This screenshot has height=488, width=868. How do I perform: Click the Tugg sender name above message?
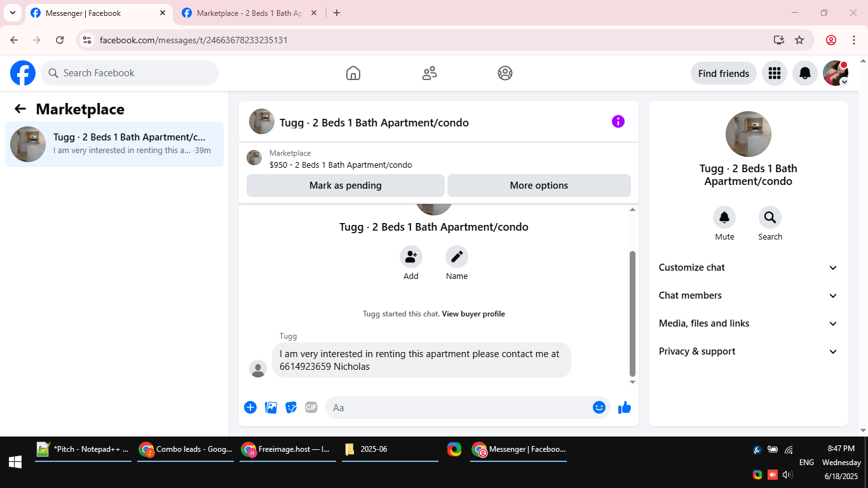click(x=288, y=336)
